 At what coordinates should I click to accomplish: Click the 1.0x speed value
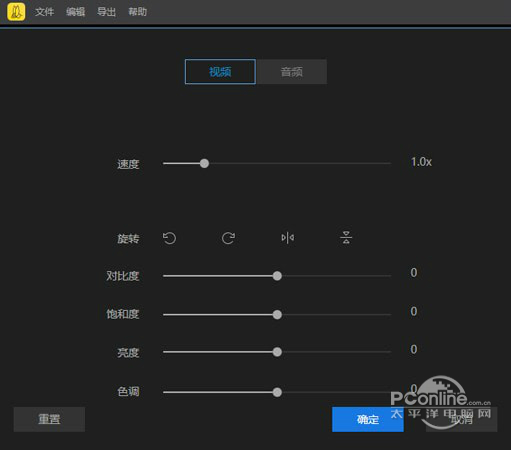[x=421, y=162]
